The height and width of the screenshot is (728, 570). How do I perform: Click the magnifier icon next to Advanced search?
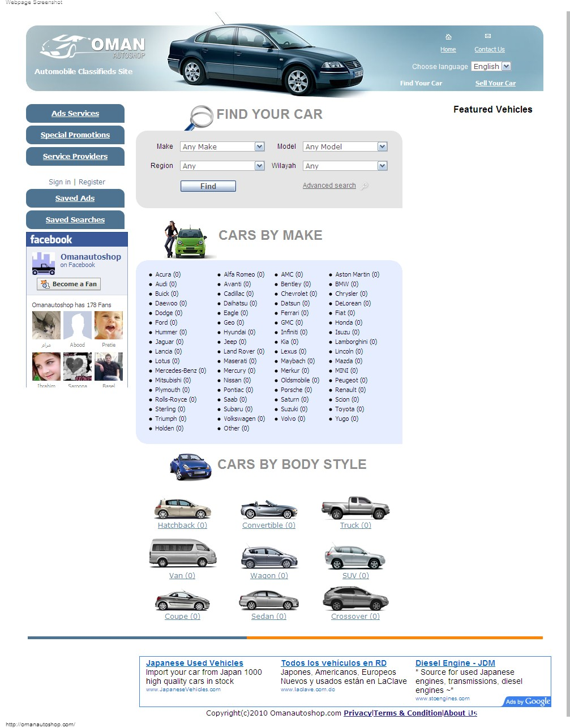point(364,186)
